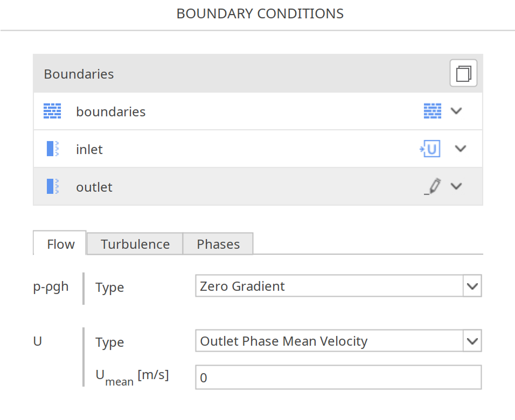Expand the inlet boundary settings
The width and height of the screenshot is (515, 420).
pos(461,149)
